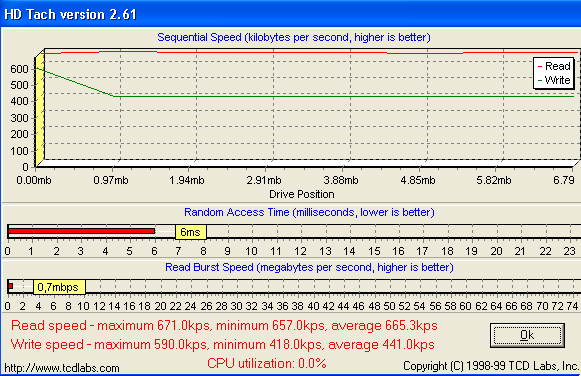The image size is (581, 376).
Task: Click the red random access time bar
Action: (x=81, y=231)
